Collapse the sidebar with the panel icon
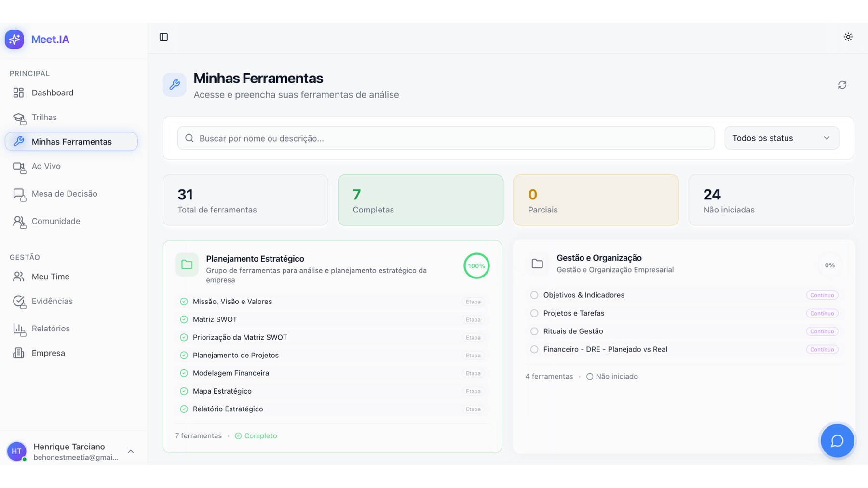Image resolution: width=868 pixels, height=488 pixels. (x=163, y=37)
